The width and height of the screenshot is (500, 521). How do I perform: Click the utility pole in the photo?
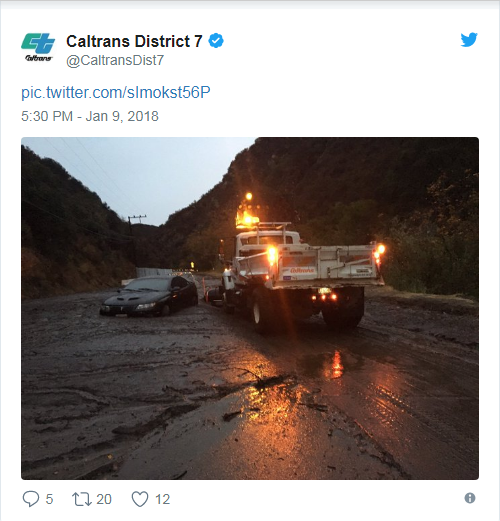[x=136, y=240]
